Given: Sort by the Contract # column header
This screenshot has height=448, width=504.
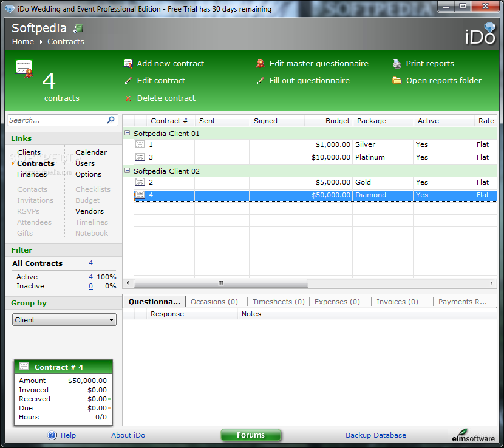Looking at the screenshot, I should tap(171, 121).
